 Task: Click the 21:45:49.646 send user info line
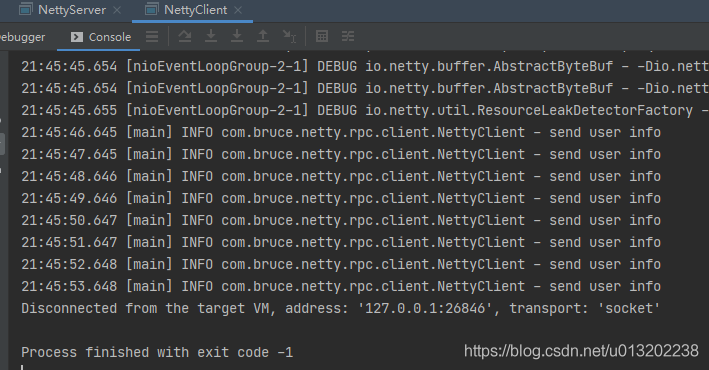[x=341, y=199]
